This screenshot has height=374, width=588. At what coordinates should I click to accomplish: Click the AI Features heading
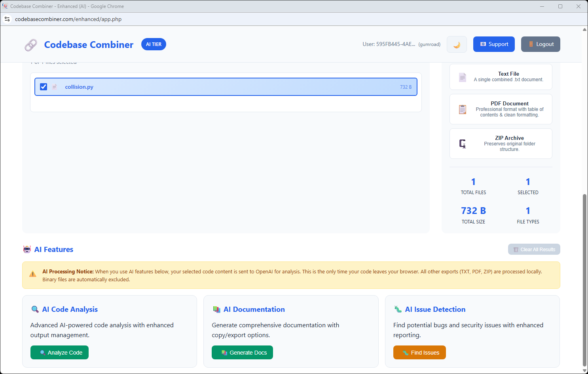(54, 250)
